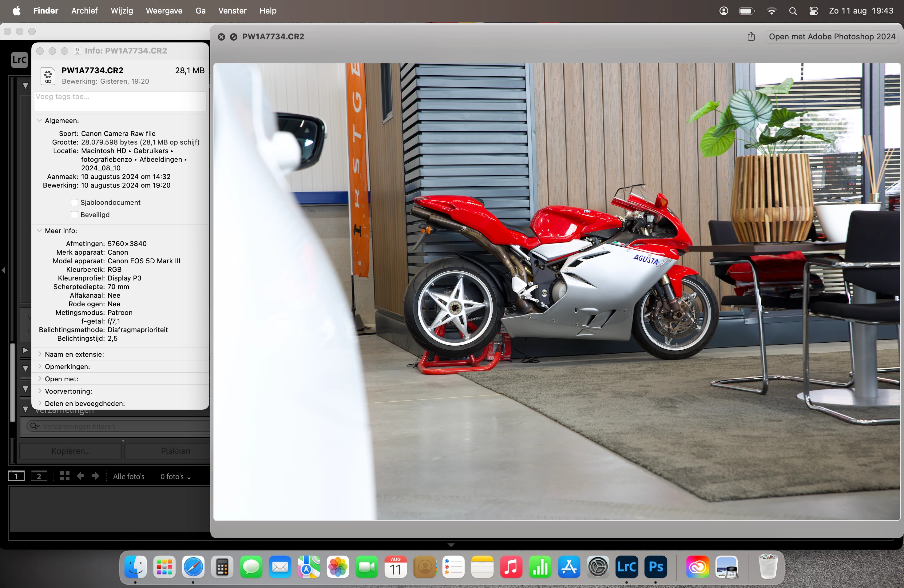Click Open met Adobe Photoshop 2024
Screen dimensions: 904x588
(x=832, y=37)
